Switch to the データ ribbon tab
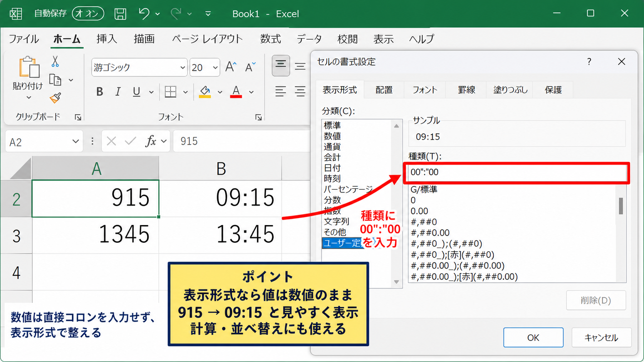The height and width of the screenshot is (362, 644). click(309, 39)
